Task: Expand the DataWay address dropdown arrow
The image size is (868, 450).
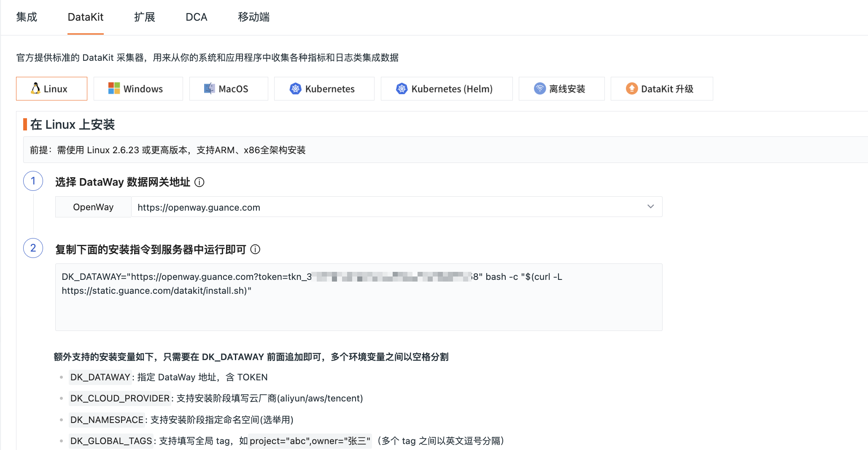Action: click(x=651, y=207)
